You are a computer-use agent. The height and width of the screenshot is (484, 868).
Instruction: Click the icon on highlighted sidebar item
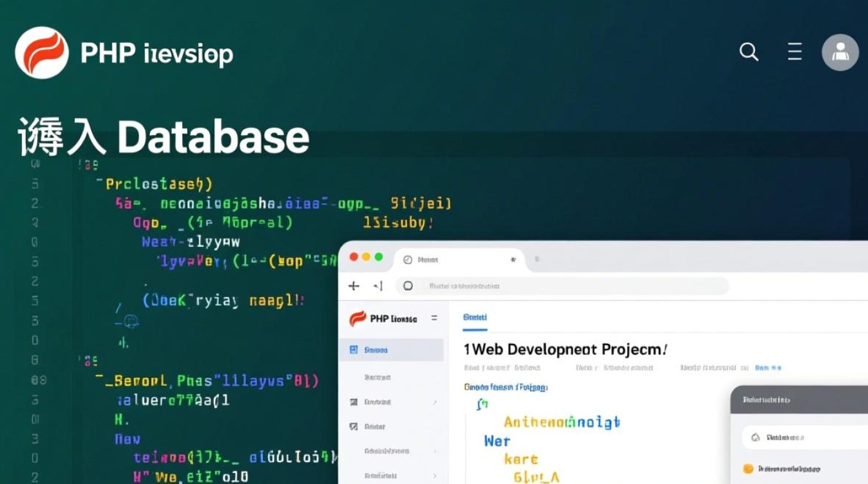[353, 350]
